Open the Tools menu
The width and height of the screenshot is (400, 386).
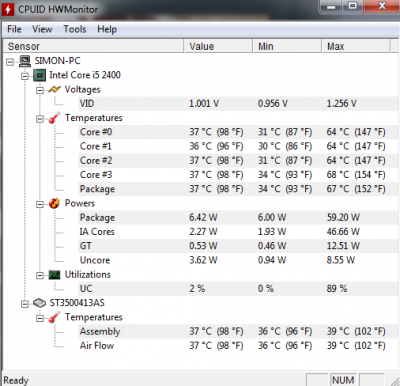(x=75, y=29)
